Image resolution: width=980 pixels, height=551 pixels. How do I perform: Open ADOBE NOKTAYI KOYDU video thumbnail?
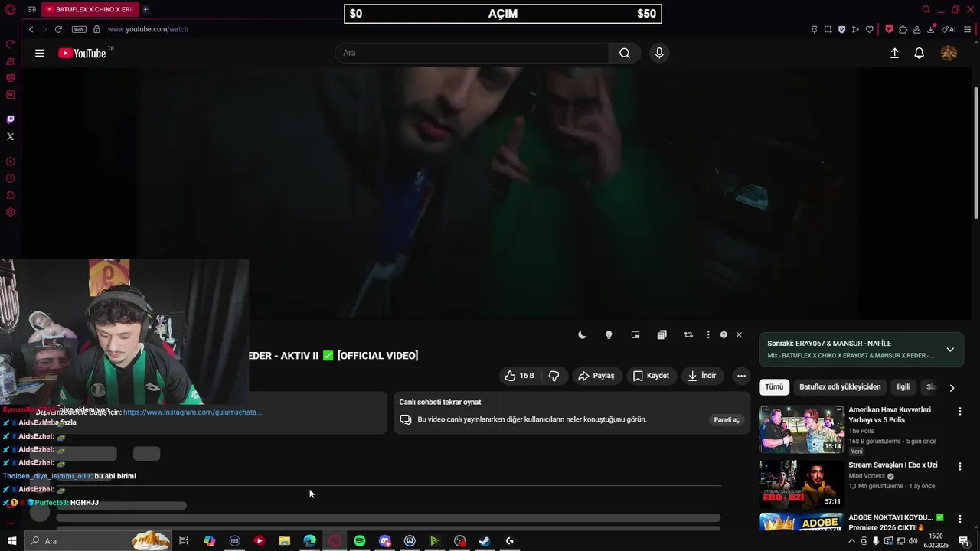click(801, 522)
